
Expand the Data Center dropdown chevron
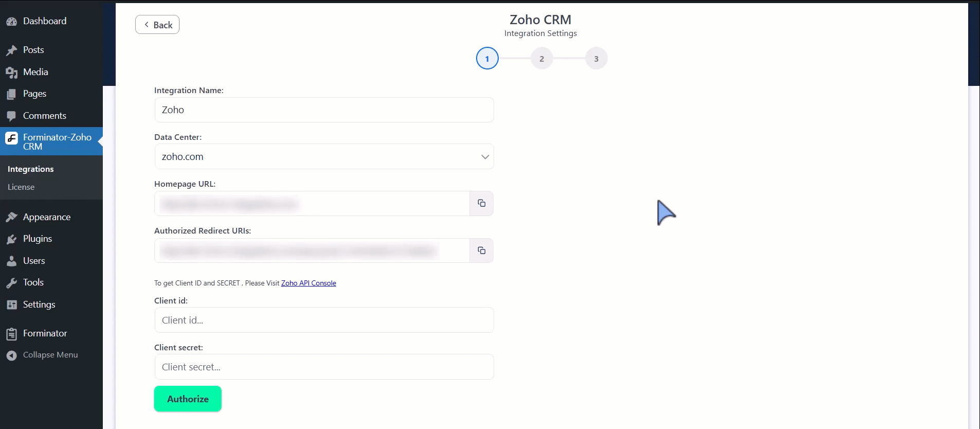(485, 157)
